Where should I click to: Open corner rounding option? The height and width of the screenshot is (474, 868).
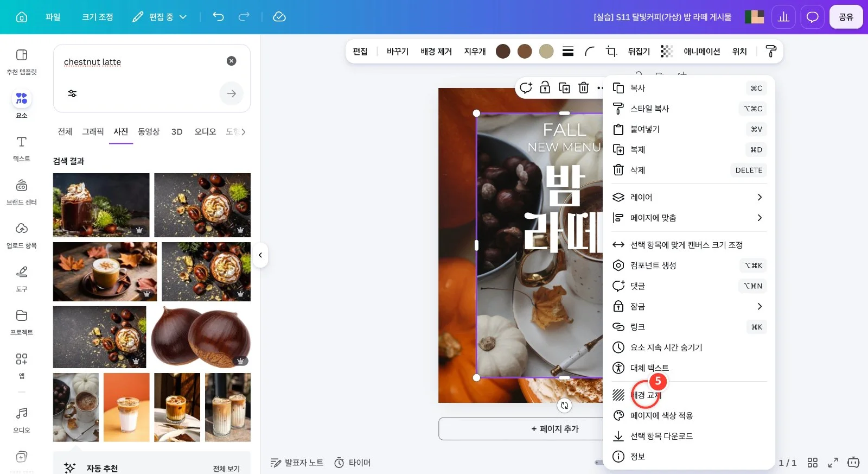(590, 51)
